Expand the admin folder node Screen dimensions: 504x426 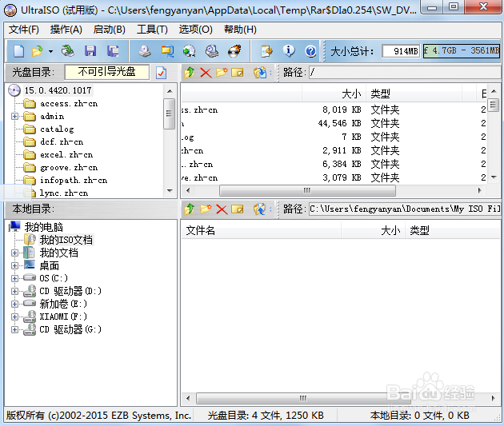[x=14, y=116]
